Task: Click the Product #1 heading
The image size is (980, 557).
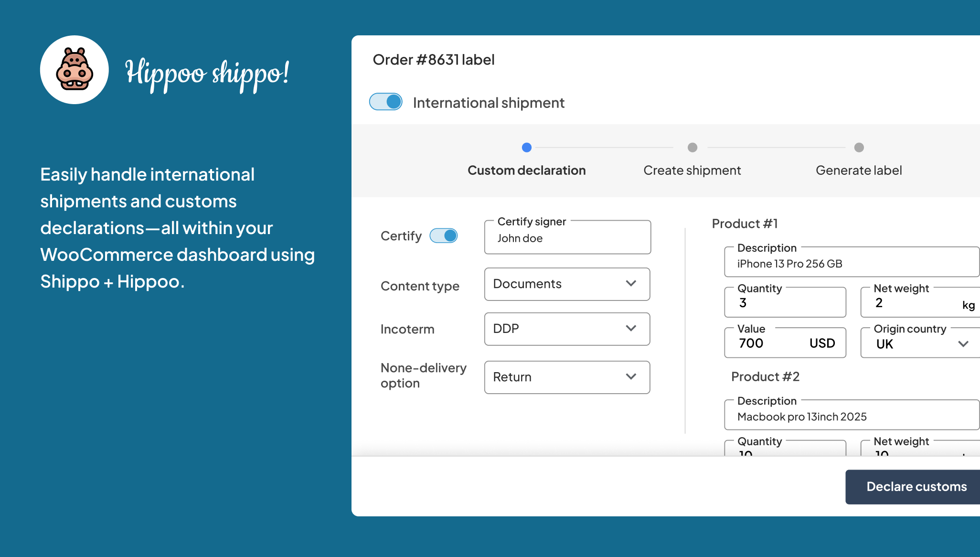Action: coord(745,224)
